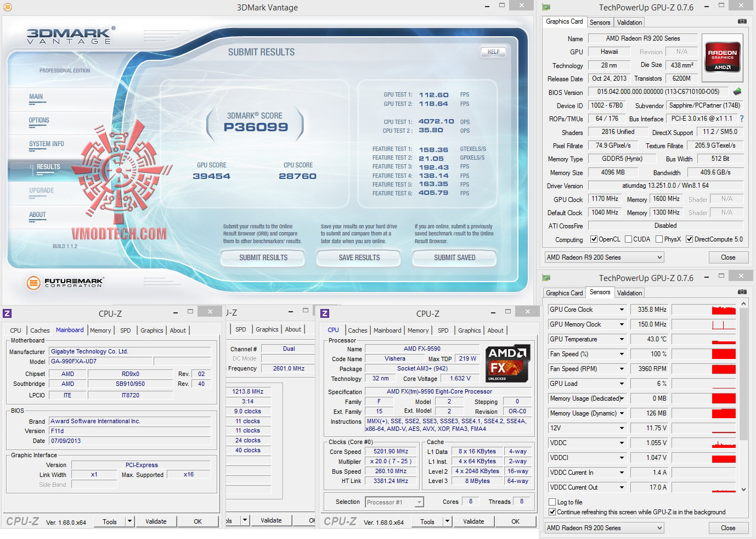This screenshot has width=756, height=539.
Task: Open the Tools dropdown arrow in CPU-Z CPU window
Action: (x=447, y=521)
